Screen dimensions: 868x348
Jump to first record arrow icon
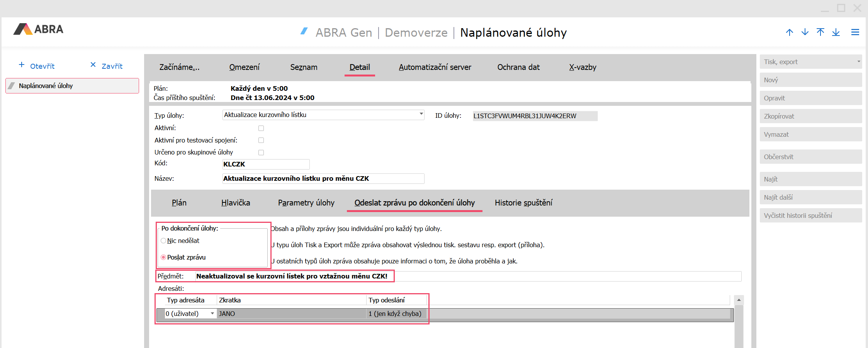pos(820,32)
